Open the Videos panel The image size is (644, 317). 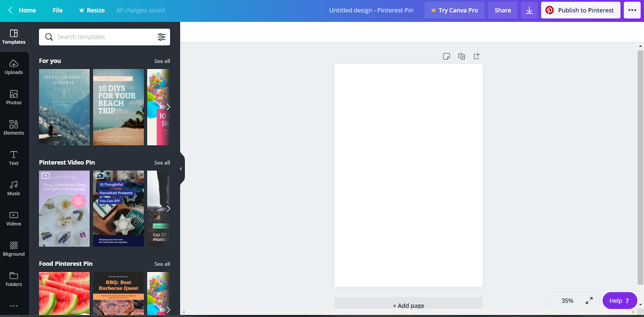pyautogui.click(x=14, y=218)
